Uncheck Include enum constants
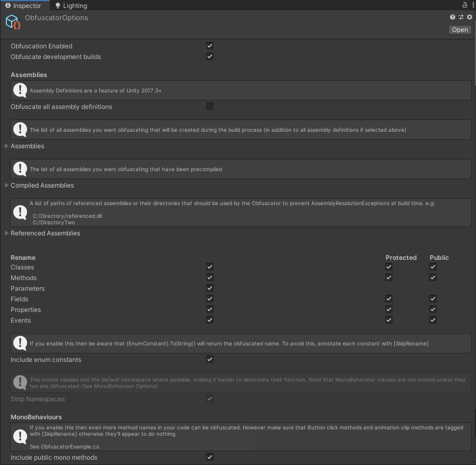This screenshot has width=476, height=465. coord(210,359)
